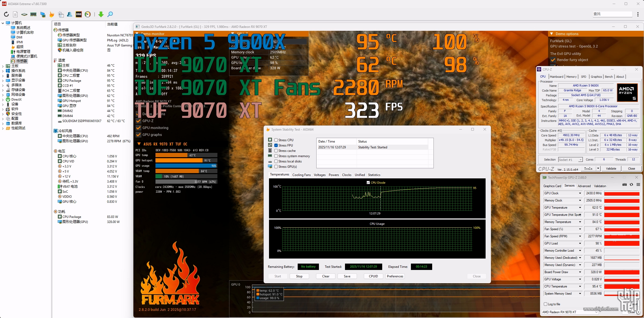
Task: Expand the 主板 tree node
Action: [x=3, y=66]
